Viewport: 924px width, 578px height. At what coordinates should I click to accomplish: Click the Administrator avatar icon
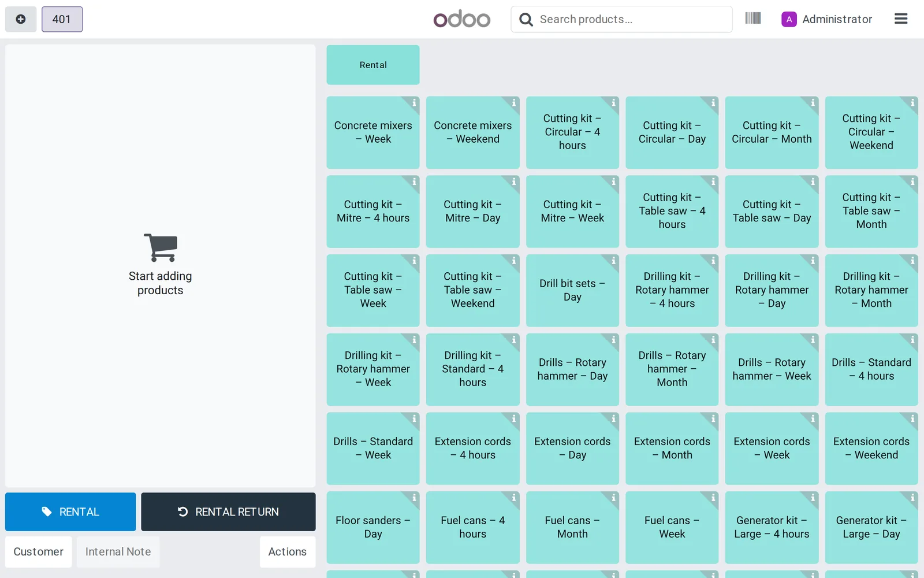tap(789, 19)
